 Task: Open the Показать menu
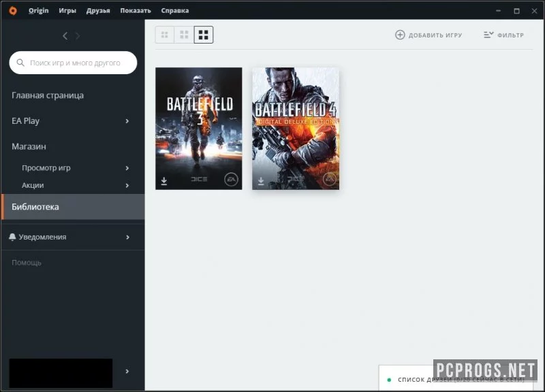click(x=136, y=11)
